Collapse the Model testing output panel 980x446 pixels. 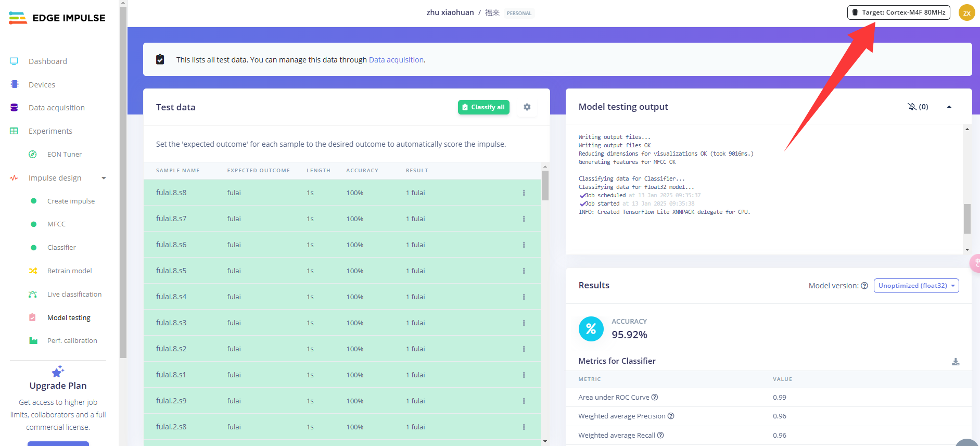[949, 107]
